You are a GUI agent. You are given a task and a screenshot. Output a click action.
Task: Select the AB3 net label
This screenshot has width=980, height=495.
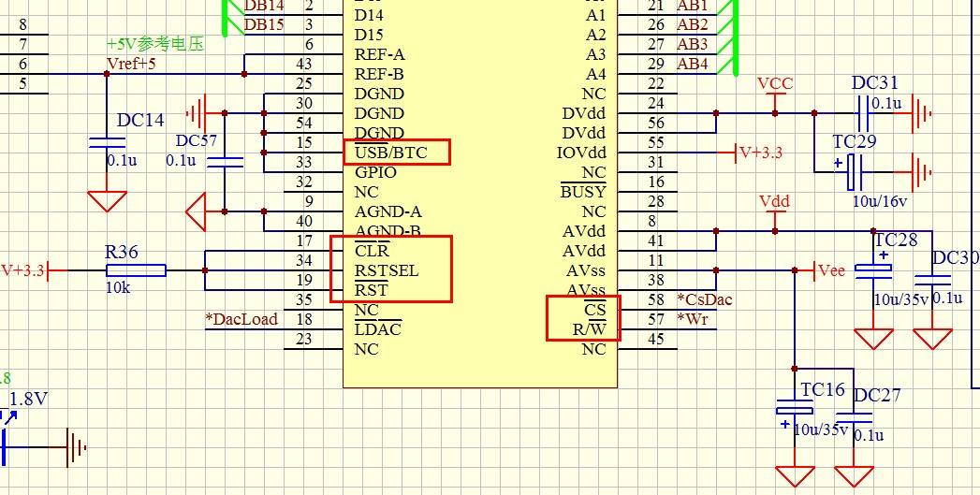click(x=693, y=44)
